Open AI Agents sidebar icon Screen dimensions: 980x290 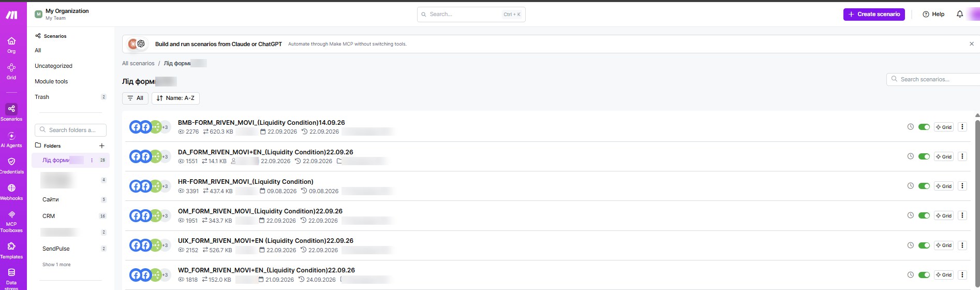click(x=11, y=139)
